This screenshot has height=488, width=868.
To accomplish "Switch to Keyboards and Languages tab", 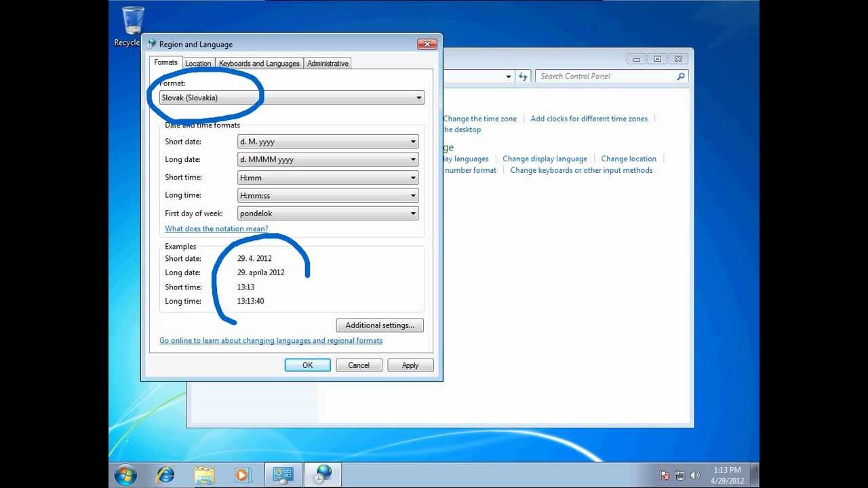I will pyautogui.click(x=259, y=64).
